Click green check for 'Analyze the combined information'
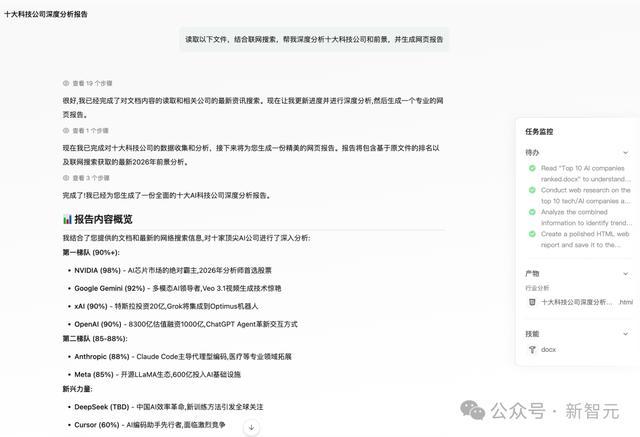The width and height of the screenshot is (640, 437). point(532,211)
